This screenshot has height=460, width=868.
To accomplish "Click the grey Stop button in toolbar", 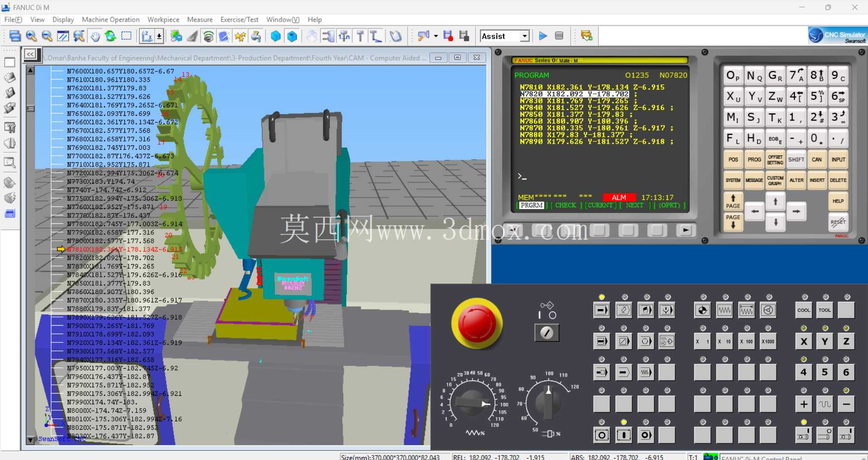I will (559, 36).
